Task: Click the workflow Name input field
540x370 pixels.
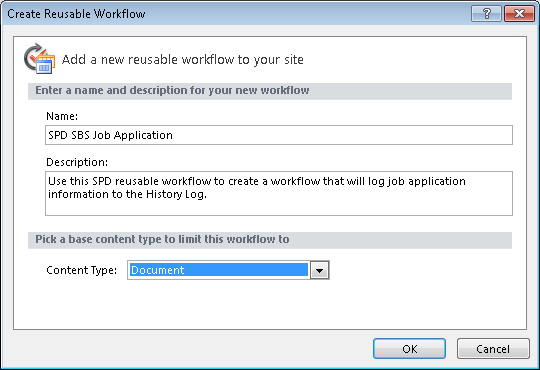Action: pos(279,135)
